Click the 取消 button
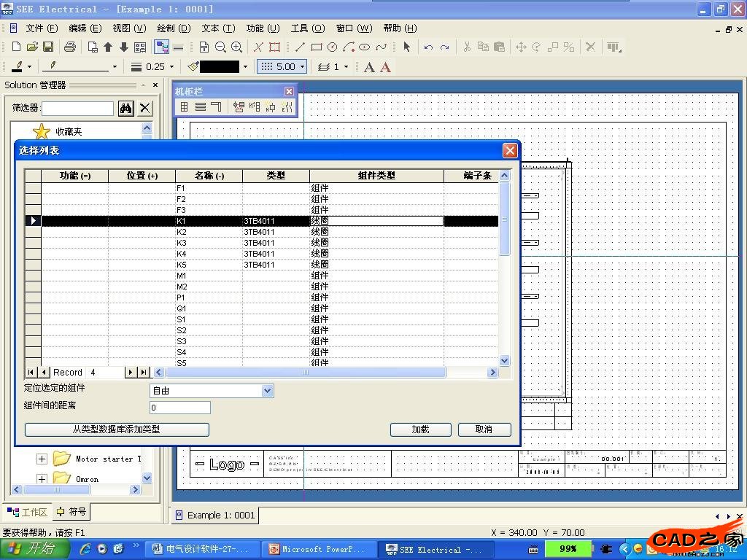Image resolution: width=747 pixels, height=560 pixels. [484, 429]
